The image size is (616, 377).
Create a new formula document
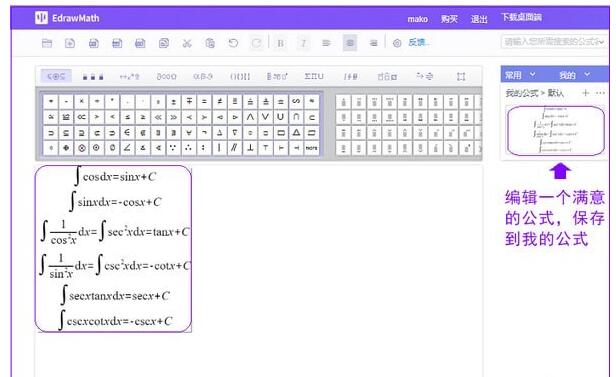[70, 43]
